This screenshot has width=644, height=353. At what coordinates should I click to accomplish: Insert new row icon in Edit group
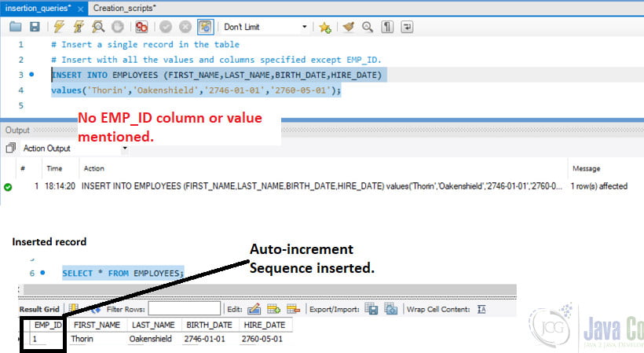(x=273, y=309)
